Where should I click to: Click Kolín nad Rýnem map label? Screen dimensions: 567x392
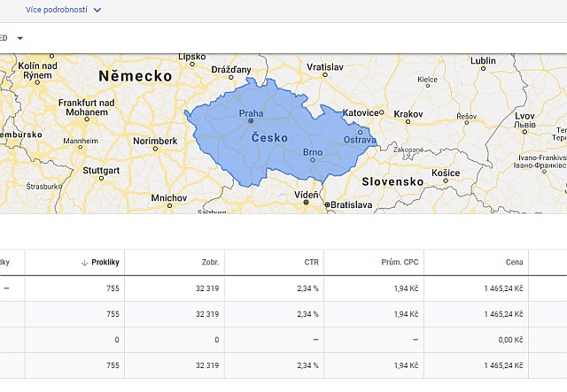tap(37, 71)
